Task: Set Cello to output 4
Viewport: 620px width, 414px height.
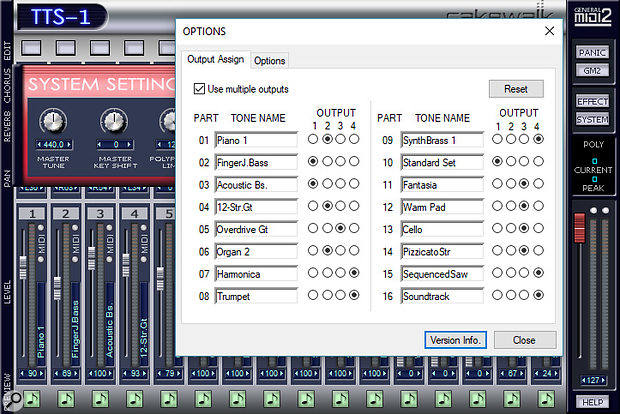Action: (538, 228)
